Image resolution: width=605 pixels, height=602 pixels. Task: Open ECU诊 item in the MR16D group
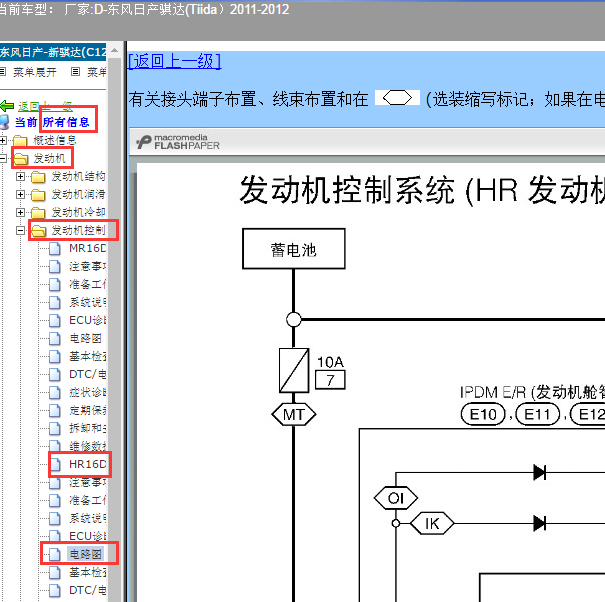click(x=88, y=320)
